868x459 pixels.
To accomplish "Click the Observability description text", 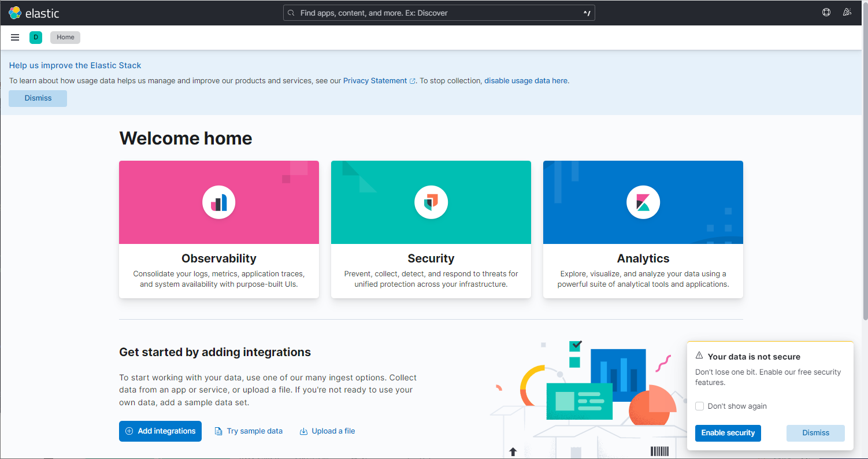I will click(x=219, y=279).
